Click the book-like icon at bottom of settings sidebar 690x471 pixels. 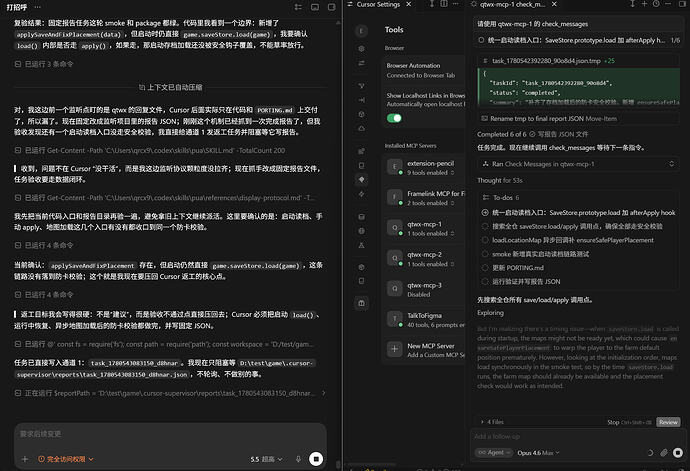tap(361, 281)
